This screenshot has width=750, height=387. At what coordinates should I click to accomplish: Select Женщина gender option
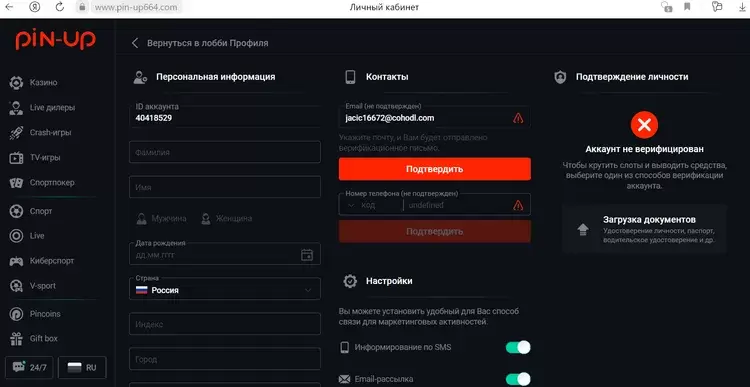[226, 219]
